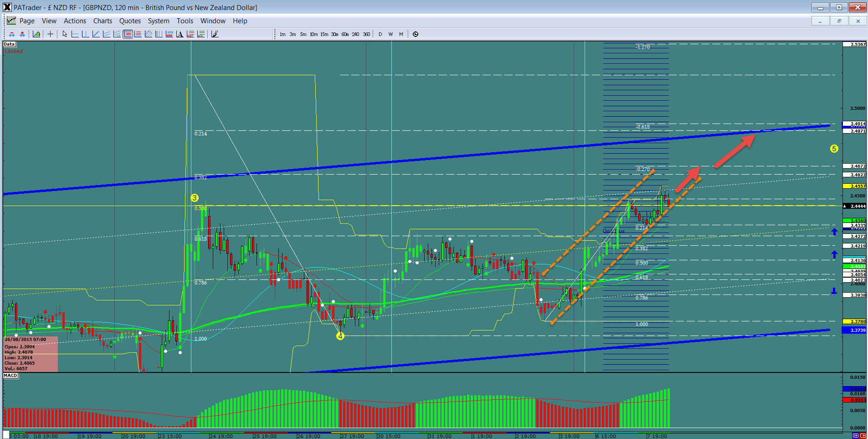Click the OHLC info box dated 26/08/2015

click(31, 354)
